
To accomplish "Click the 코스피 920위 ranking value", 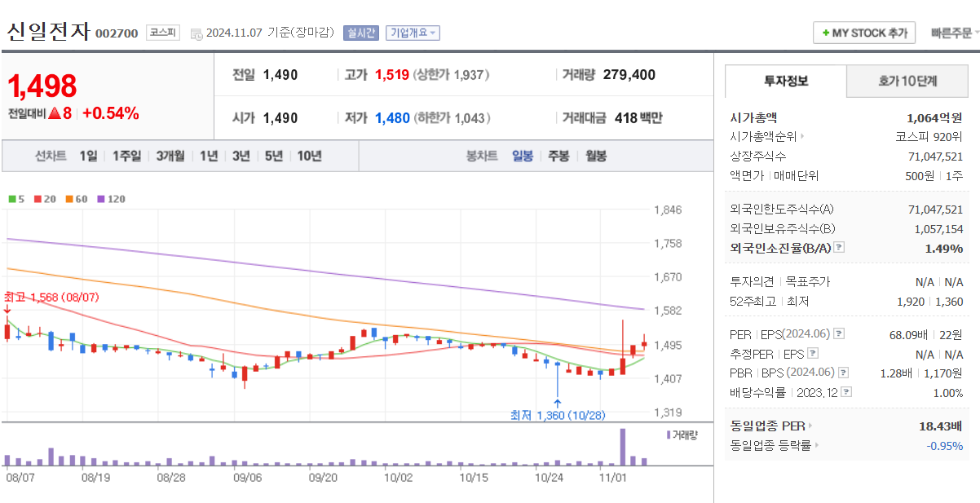I will [x=929, y=137].
